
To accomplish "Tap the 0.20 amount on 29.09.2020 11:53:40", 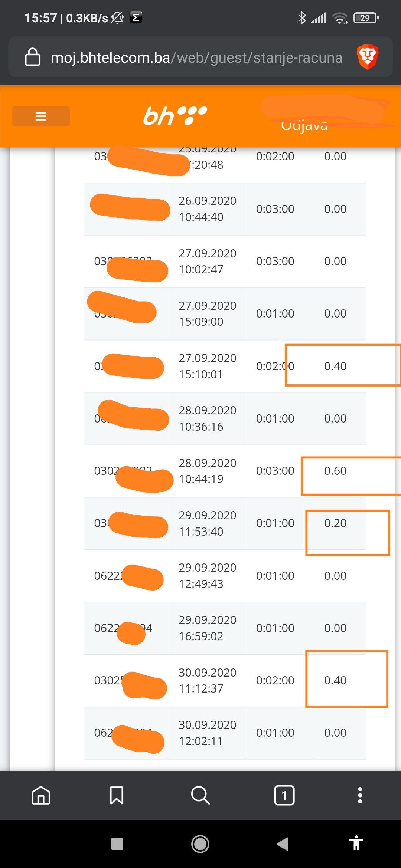I will click(335, 523).
